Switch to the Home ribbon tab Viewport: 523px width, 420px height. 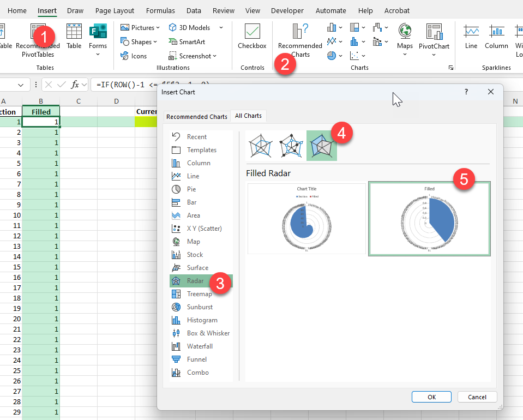17,11
